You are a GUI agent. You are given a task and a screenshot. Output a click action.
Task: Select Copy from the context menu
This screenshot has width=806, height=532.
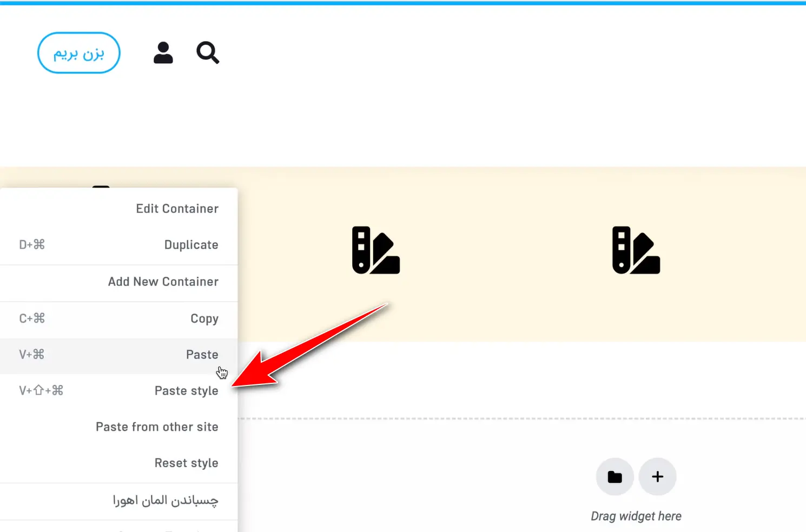tap(204, 318)
